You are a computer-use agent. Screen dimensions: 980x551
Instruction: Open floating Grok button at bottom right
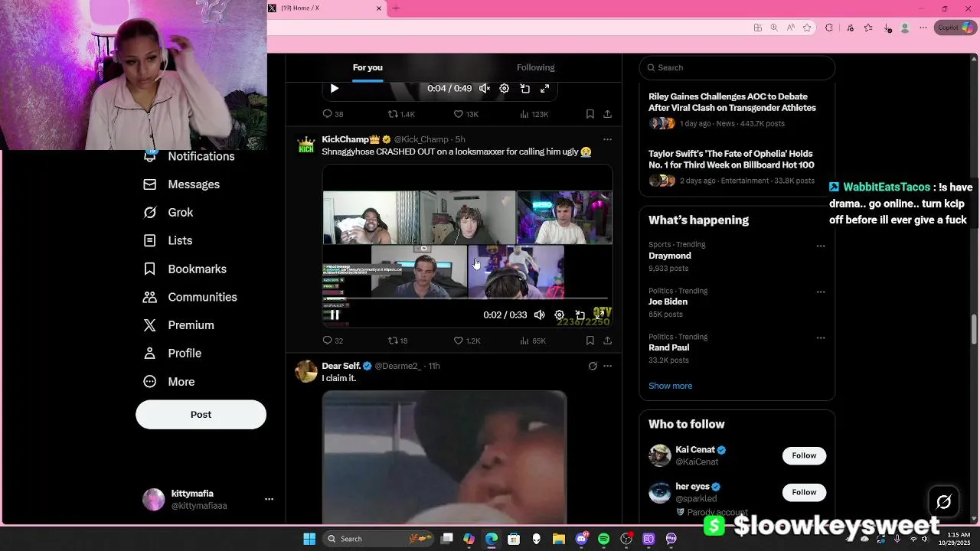pos(943,502)
